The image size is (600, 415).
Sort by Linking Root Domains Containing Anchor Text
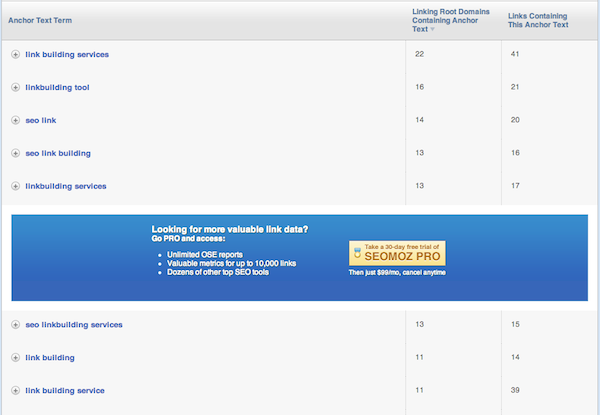pos(451,20)
